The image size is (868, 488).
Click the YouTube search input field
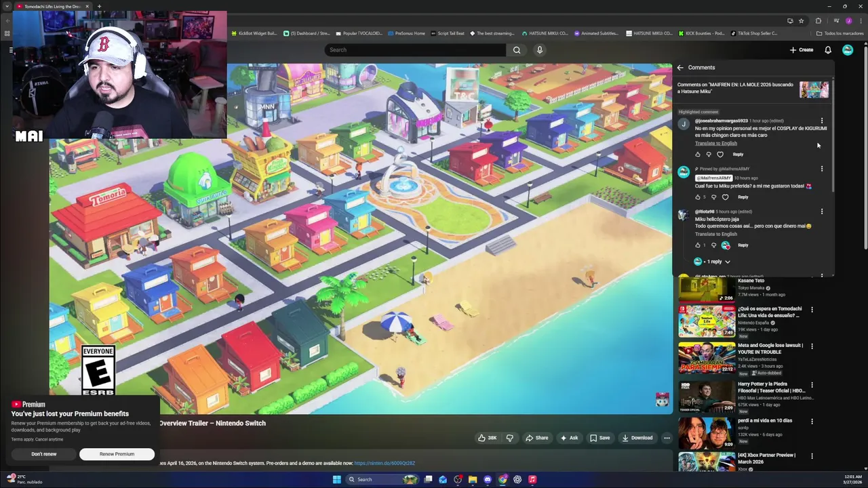click(x=415, y=49)
